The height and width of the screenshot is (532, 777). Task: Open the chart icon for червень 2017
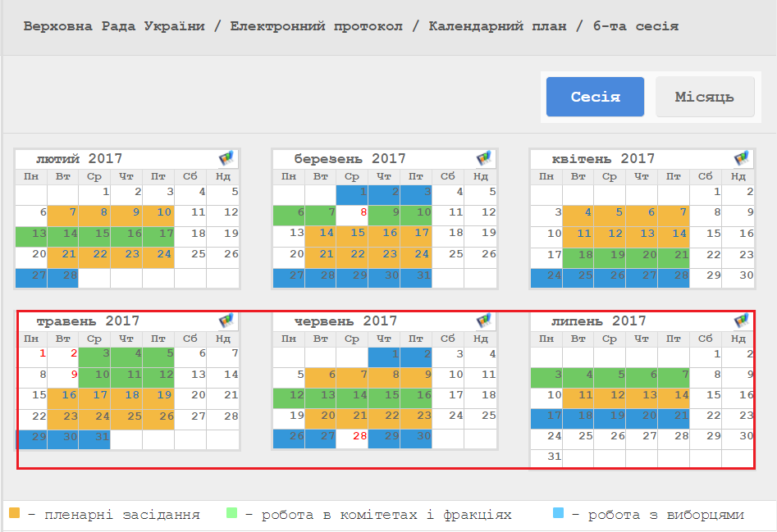[x=485, y=321]
